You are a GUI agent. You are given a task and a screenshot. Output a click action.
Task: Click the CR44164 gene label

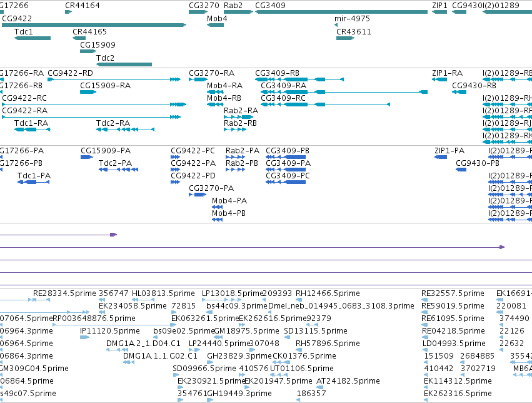tap(83, 6)
